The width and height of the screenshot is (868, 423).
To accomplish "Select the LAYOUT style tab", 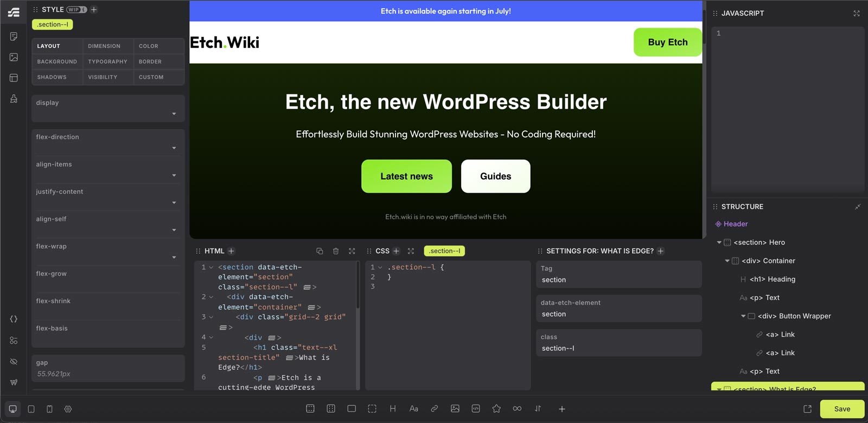I will (57, 46).
